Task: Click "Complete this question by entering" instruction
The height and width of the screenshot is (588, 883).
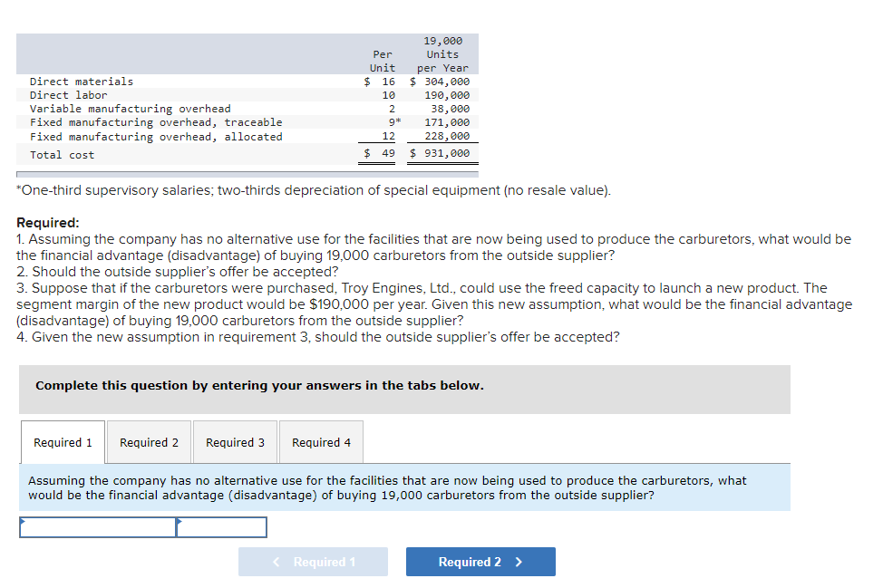Action: pyautogui.click(x=259, y=385)
